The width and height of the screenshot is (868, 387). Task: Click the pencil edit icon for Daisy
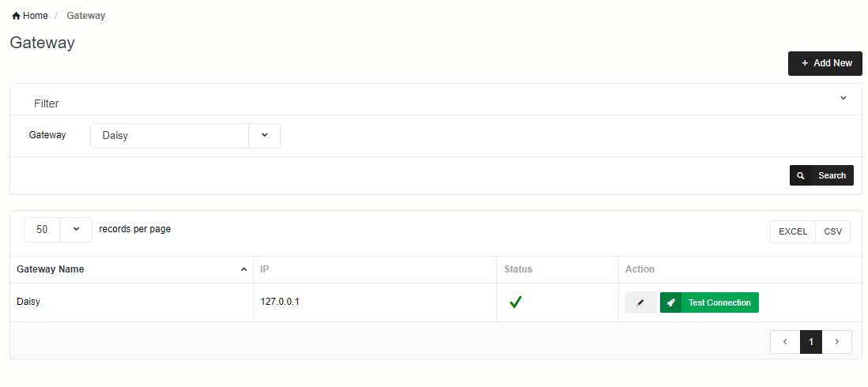pyautogui.click(x=640, y=302)
